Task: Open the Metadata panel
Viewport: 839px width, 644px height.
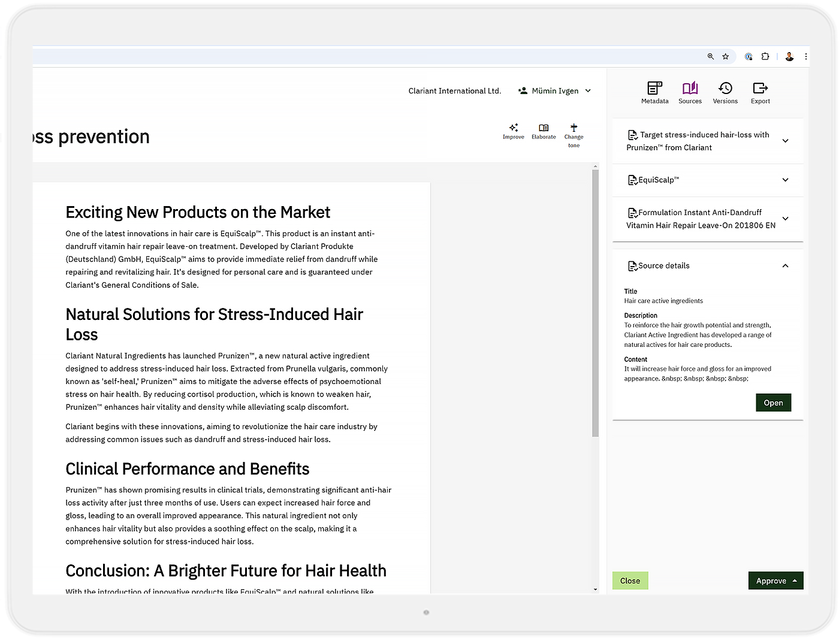Action: pos(654,93)
